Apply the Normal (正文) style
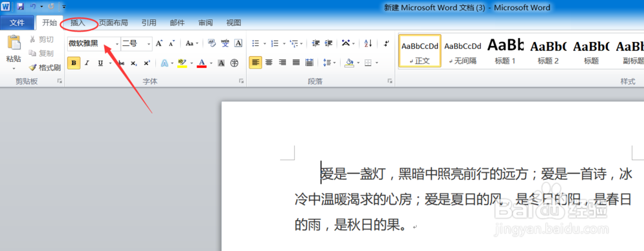644x251 pixels. pyautogui.click(x=420, y=51)
